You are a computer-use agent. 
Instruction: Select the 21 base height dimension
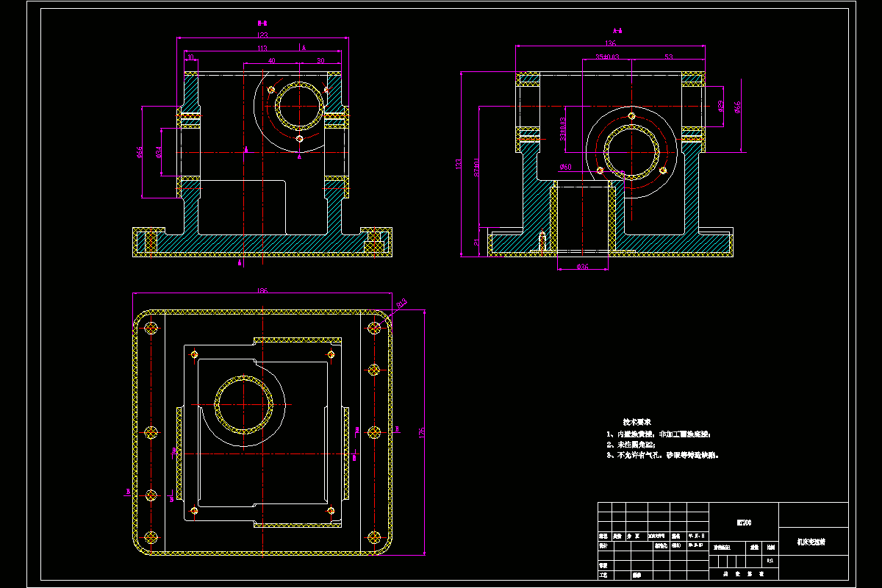coord(476,242)
